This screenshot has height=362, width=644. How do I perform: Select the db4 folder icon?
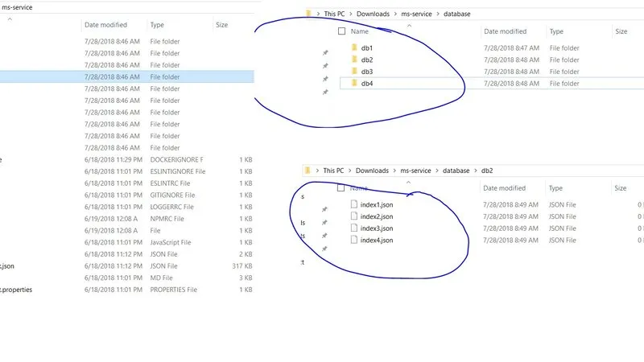(x=353, y=84)
